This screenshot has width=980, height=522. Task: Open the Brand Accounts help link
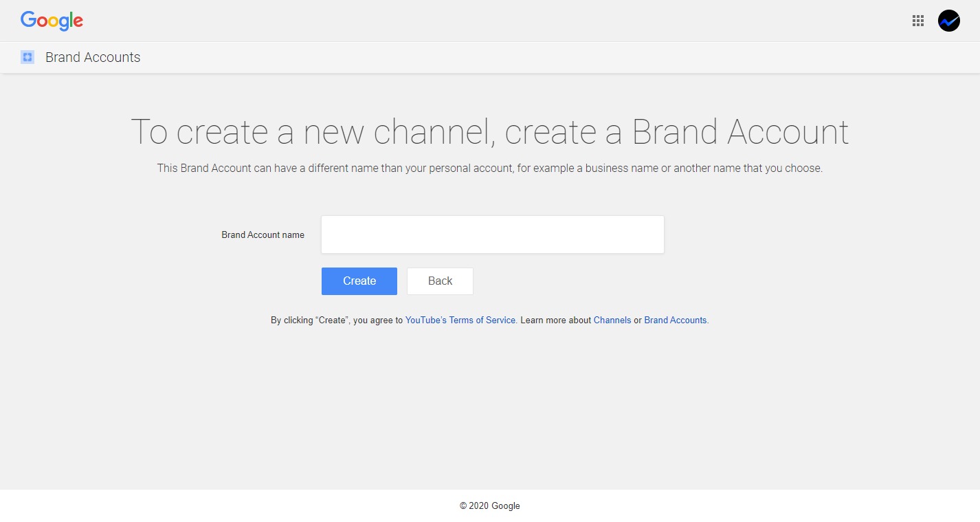pyautogui.click(x=676, y=320)
